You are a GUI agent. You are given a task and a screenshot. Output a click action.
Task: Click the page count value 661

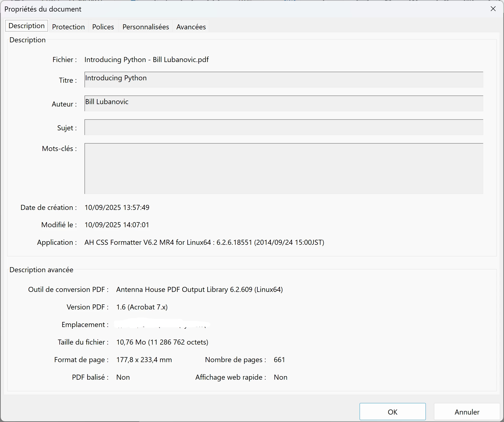point(279,360)
